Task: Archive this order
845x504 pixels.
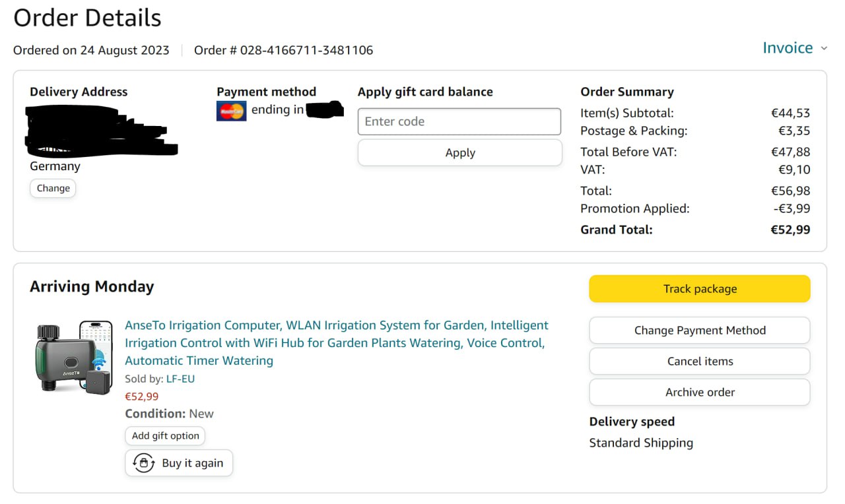Action: (x=699, y=393)
